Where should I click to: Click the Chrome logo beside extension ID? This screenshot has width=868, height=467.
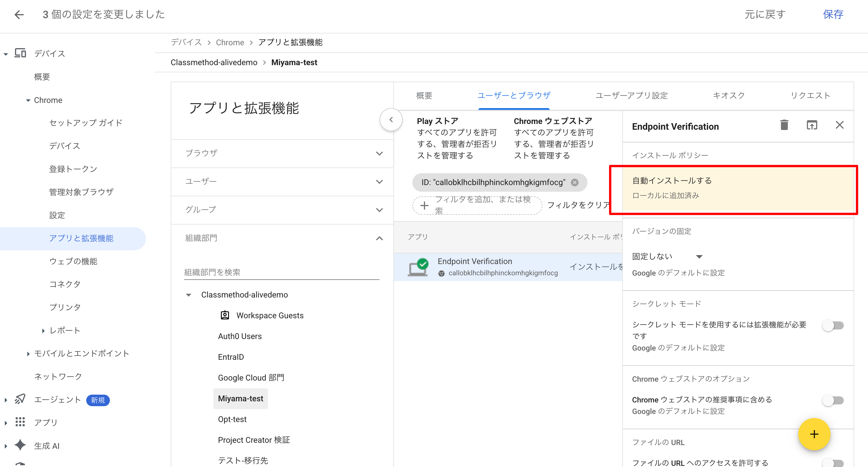pyautogui.click(x=441, y=273)
